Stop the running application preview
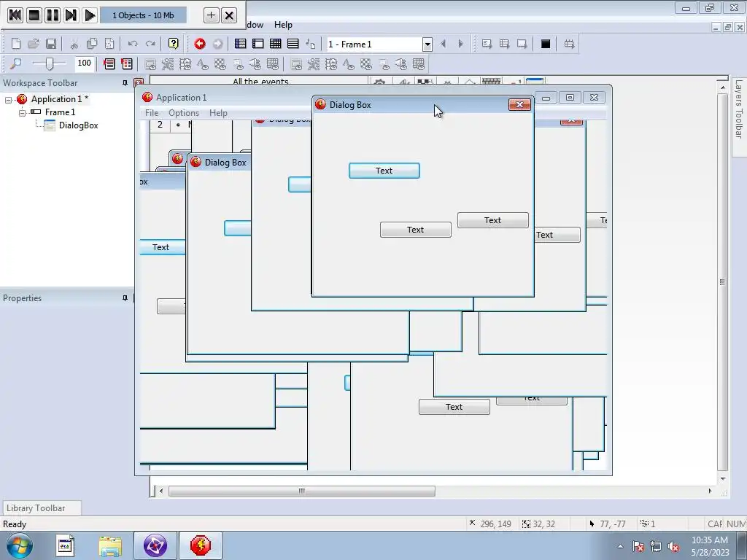The image size is (747, 560). (x=34, y=15)
